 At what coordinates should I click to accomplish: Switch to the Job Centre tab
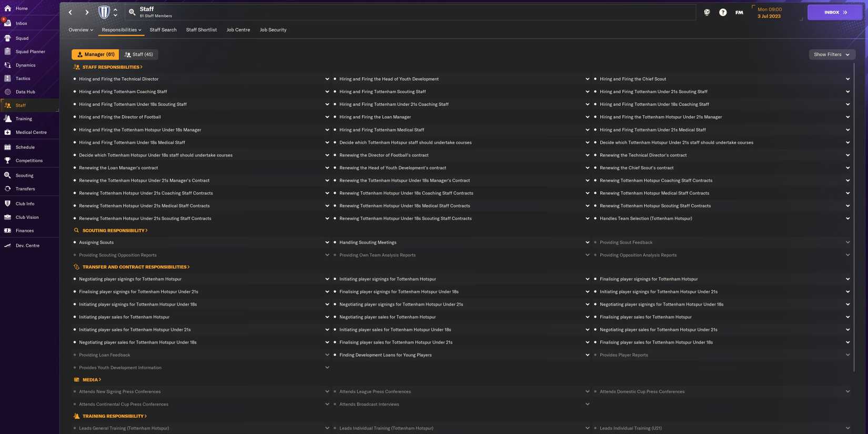pyautogui.click(x=238, y=30)
